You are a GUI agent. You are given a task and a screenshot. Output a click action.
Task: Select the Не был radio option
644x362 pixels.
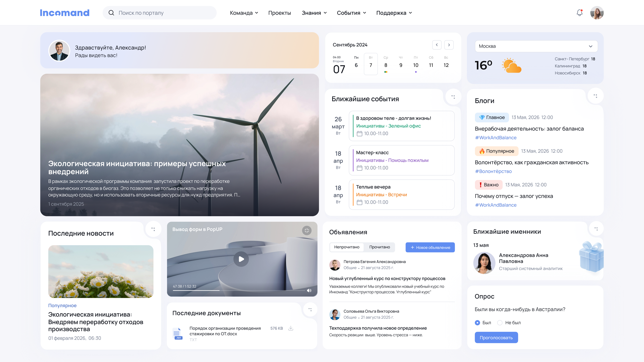click(500, 322)
